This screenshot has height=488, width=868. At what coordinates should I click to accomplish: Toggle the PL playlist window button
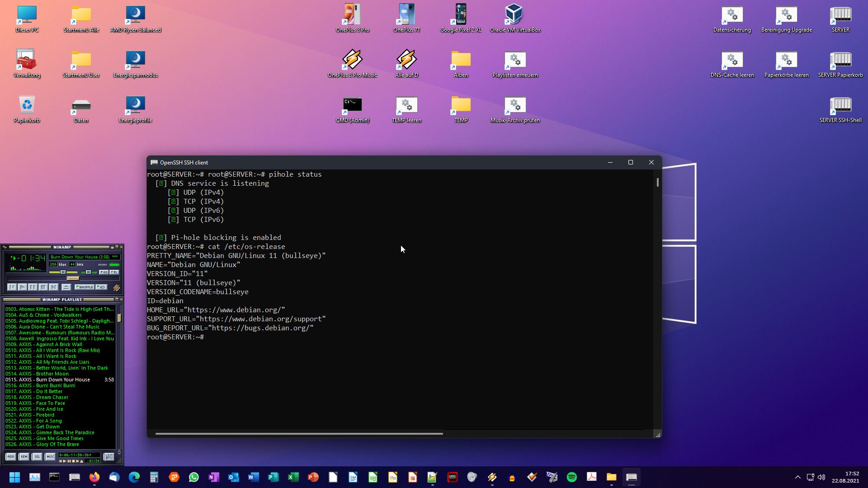(x=114, y=272)
